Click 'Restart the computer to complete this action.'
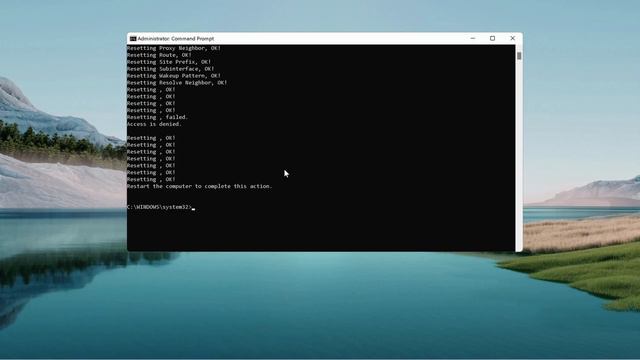 [x=200, y=186]
